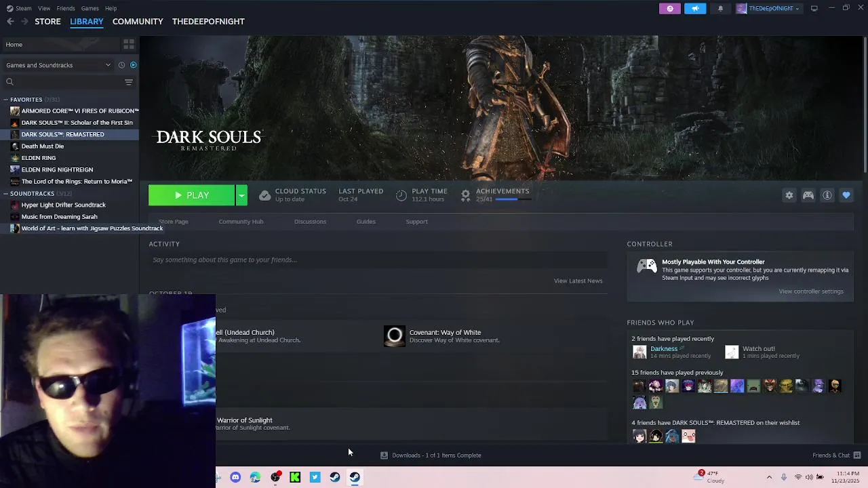Open the View menu
868x488 pixels.
44,8
